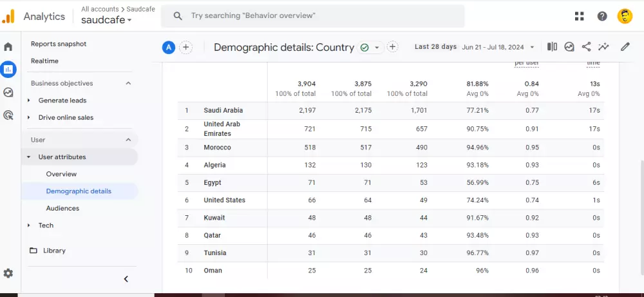Open the Help question mark icon

click(602, 16)
